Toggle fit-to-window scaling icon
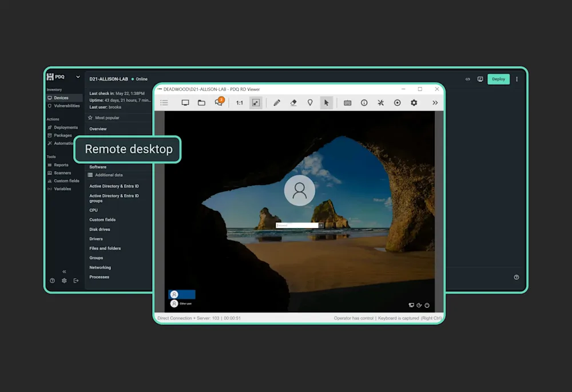Viewport: 572px width, 392px height. (x=256, y=103)
